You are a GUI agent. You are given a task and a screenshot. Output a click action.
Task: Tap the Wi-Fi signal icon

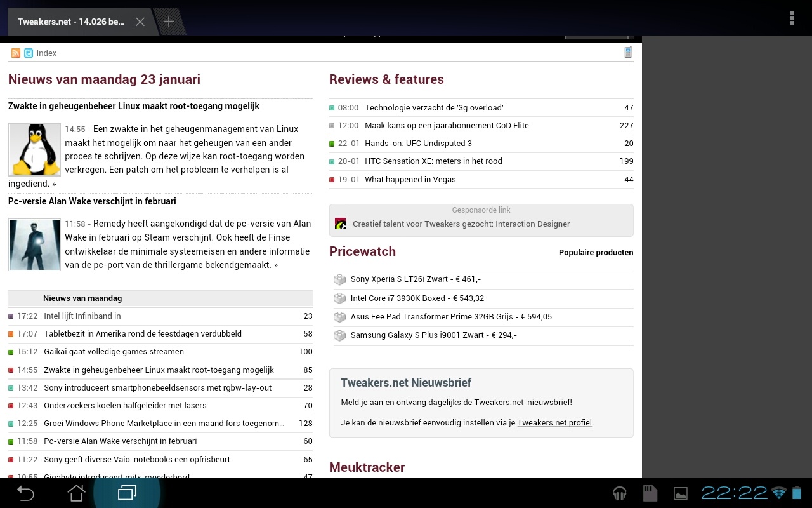779,493
